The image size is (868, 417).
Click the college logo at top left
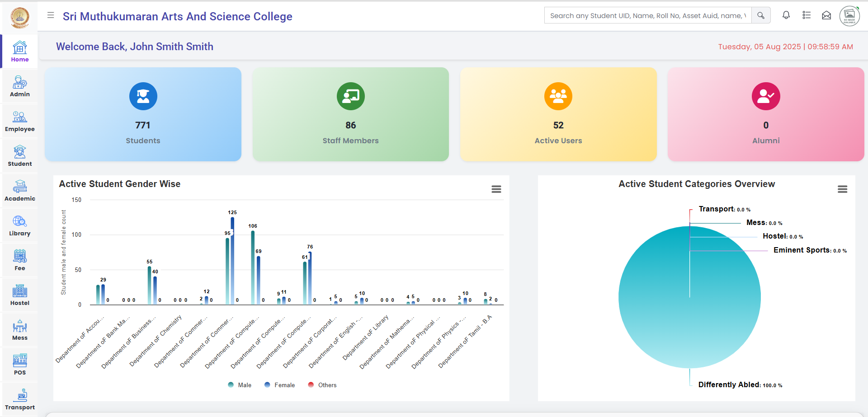19,17
